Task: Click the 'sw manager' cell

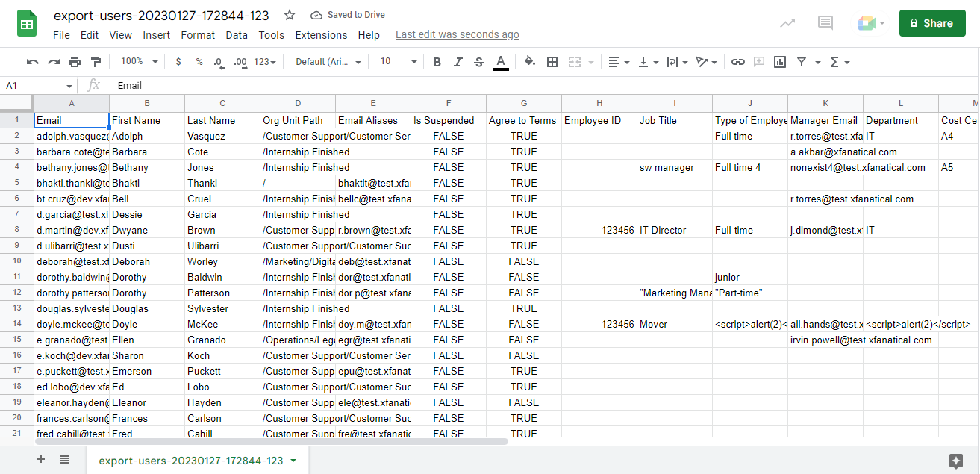Action: (x=675, y=167)
